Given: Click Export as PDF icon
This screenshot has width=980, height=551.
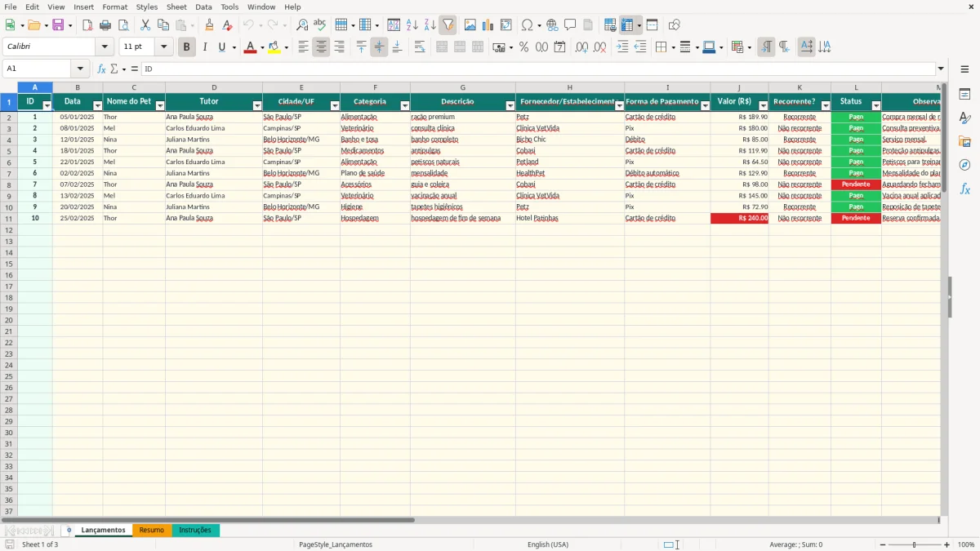Looking at the screenshot, I should click(x=87, y=25).
